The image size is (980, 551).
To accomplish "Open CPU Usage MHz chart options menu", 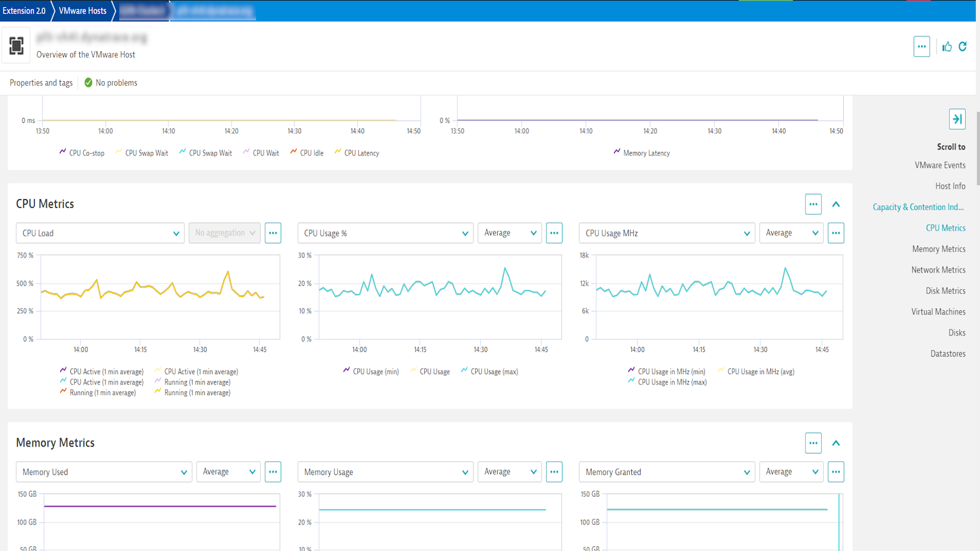I will [x=836, y=233].
